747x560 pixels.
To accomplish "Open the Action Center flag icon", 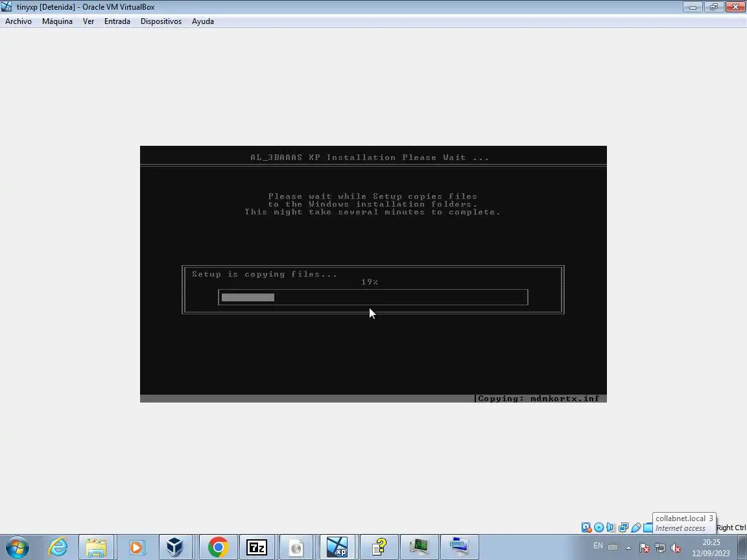I will (x=644, y=548).
